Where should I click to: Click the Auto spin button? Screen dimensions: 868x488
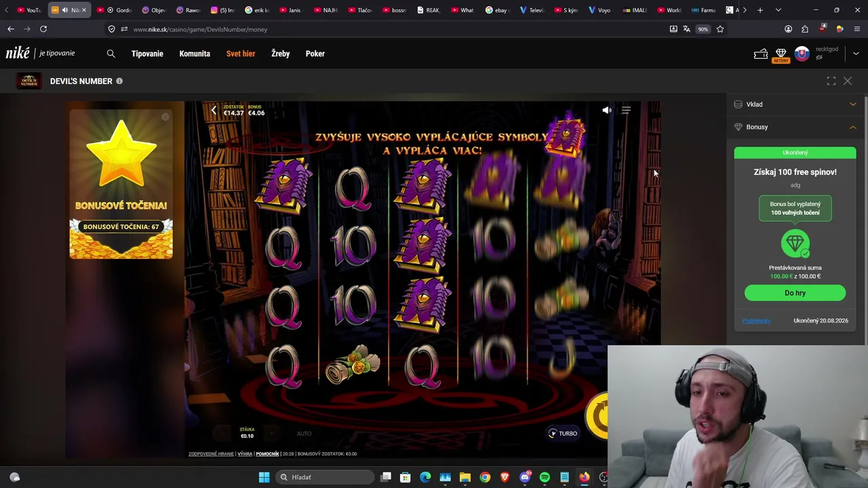[x=304, y=434]
